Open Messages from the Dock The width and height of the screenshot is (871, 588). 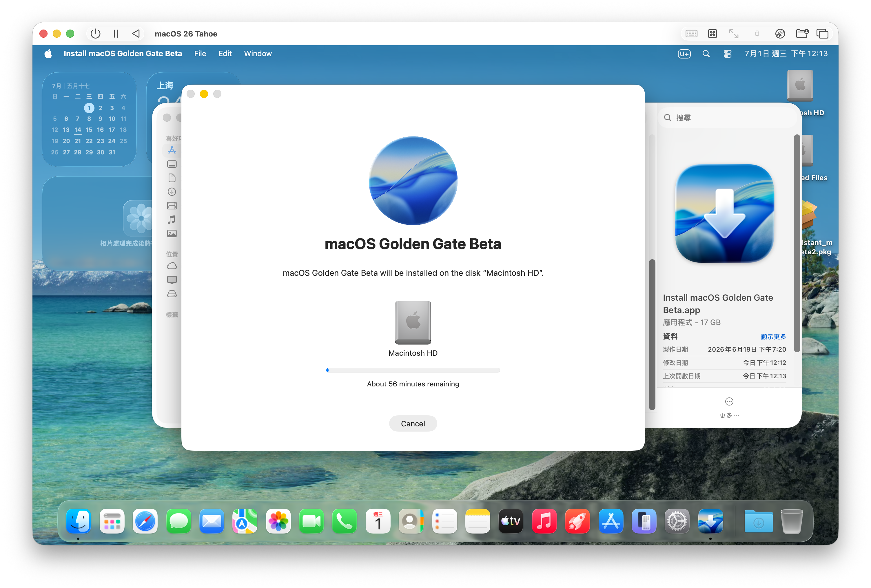tap(178, 521)
